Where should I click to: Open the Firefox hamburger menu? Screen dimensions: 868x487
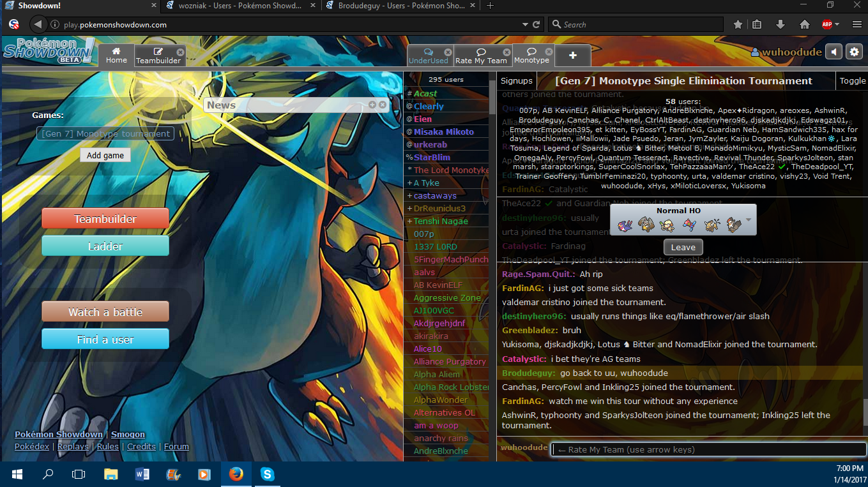856,25
